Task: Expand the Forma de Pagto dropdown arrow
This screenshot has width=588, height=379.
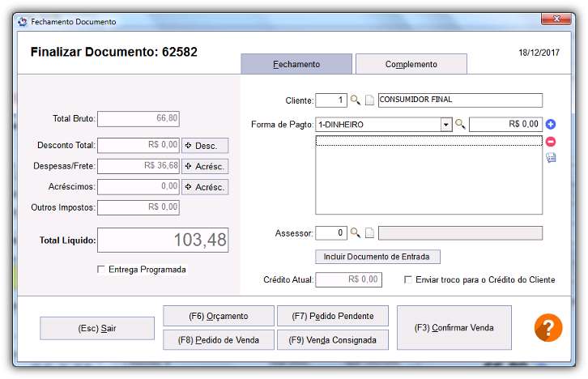Action: pos(446,125)
